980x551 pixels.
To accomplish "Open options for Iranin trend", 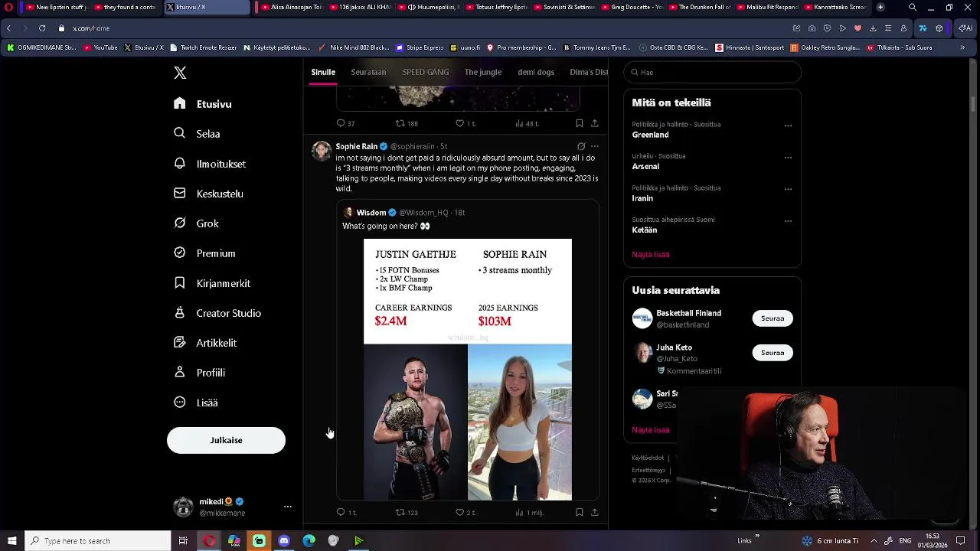I will pos(788,190).
